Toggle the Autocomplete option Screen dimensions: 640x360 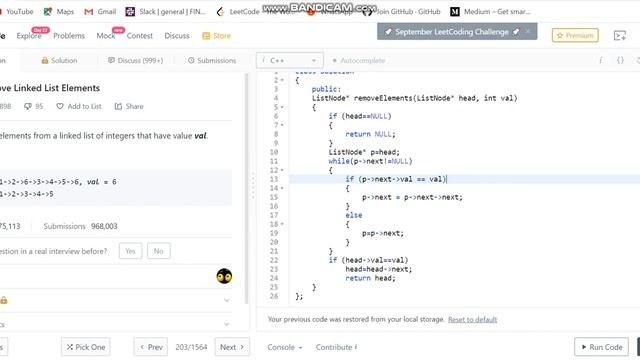[x=358, y=60]
